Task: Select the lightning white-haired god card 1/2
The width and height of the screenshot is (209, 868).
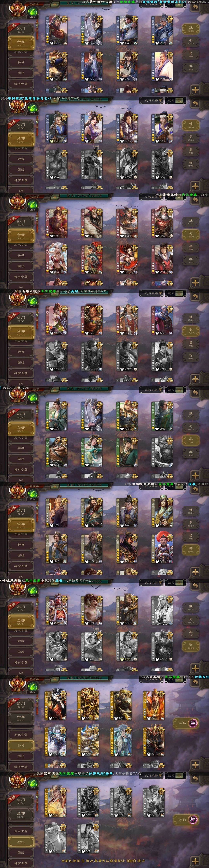Action: coord(55,742)
